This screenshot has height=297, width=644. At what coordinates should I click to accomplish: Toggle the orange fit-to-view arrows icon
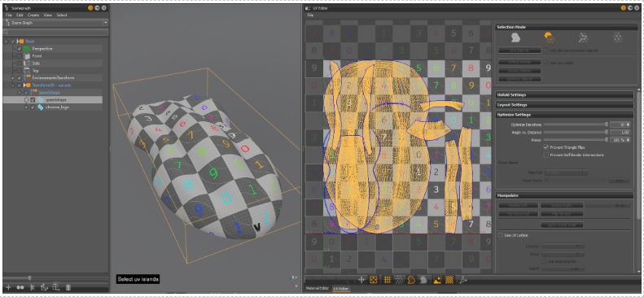tap(374, 280)
